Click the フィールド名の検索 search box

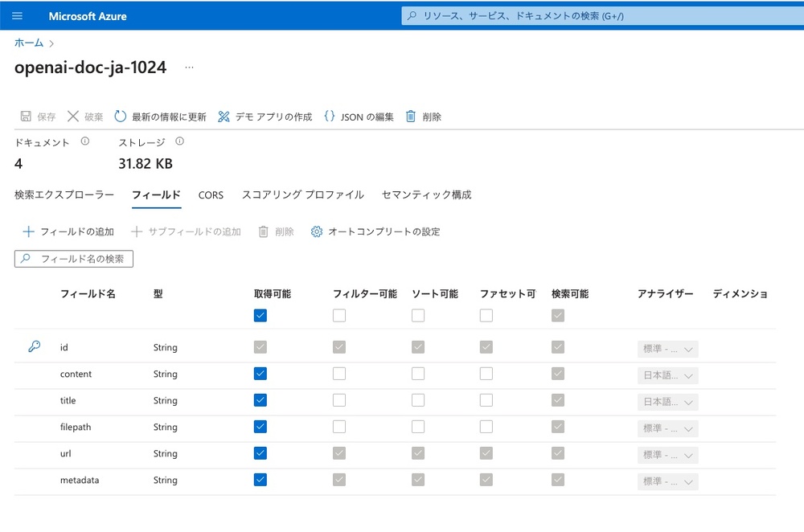pyautogui.click(x=73, y=259)
